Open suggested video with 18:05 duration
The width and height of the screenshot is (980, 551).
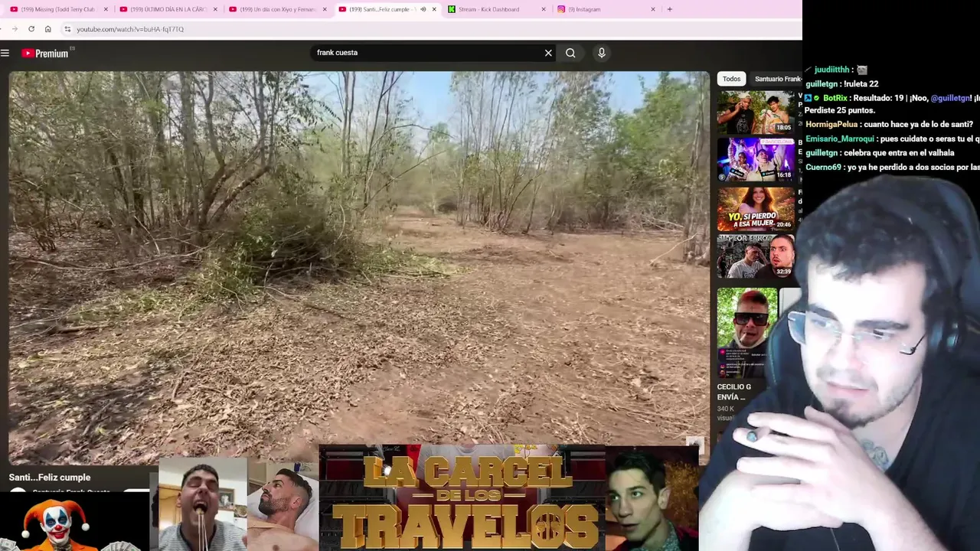pyautogui.click(x=756, y=112)
